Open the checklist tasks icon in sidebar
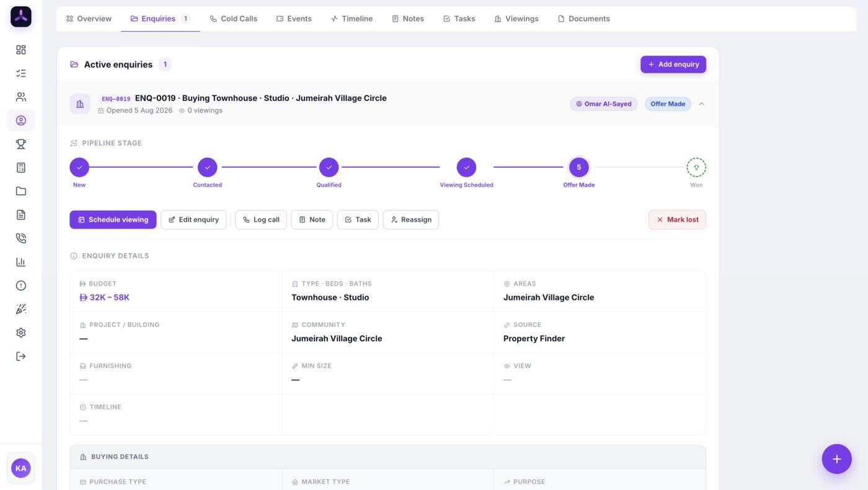The width and height of the screenshot is (868, 490). tap(21, 73)
